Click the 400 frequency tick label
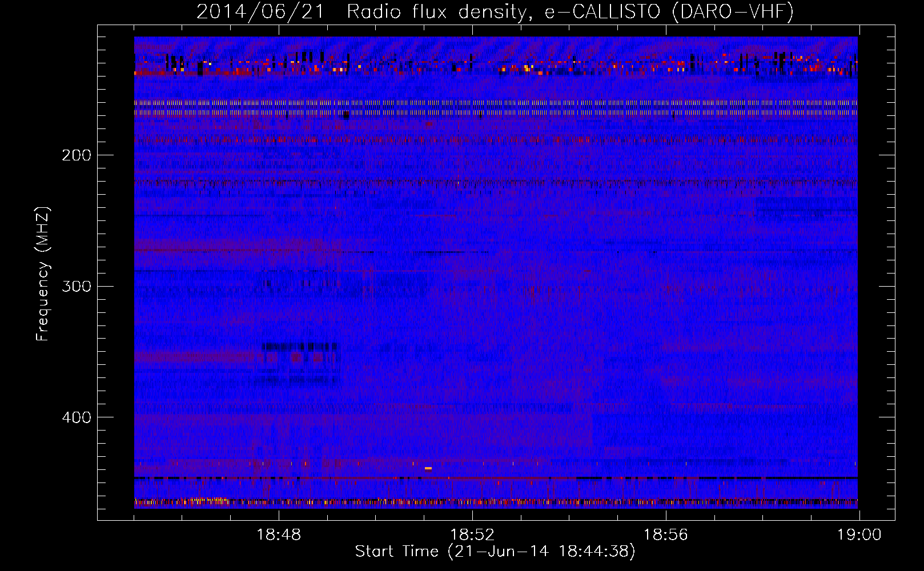Image resolution: width=924 pixels, height=571 pixels. [x=77, y=417]
